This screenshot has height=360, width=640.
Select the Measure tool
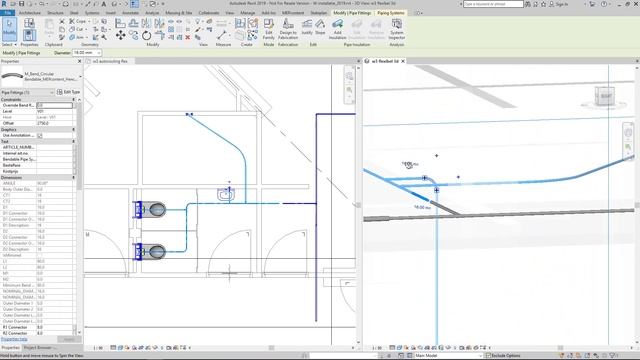[222, 36]
